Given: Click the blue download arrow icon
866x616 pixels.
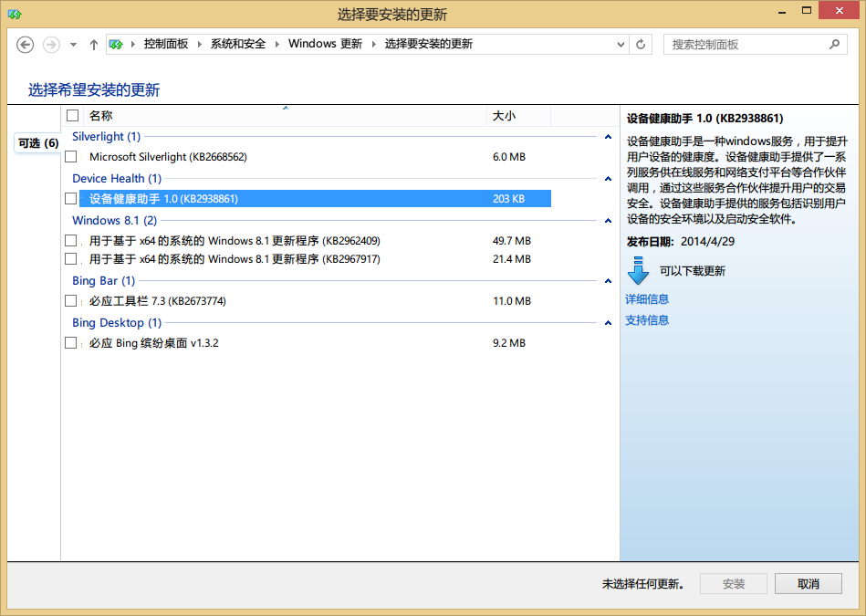Looking at the screenshot, I should tap(638, 271).
